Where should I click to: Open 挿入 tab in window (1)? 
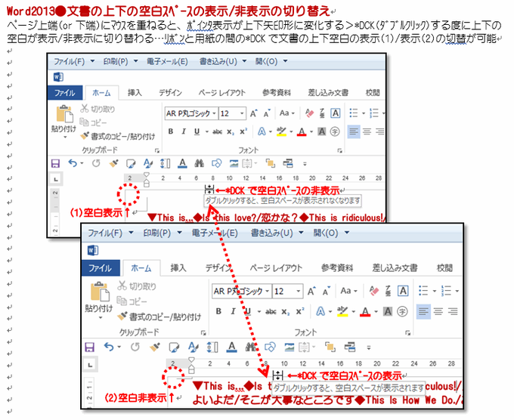[x=135, y=93]
